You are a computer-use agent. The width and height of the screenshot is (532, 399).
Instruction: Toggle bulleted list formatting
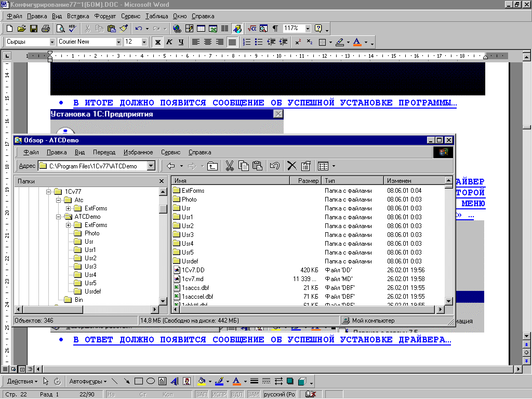point(259,42)
